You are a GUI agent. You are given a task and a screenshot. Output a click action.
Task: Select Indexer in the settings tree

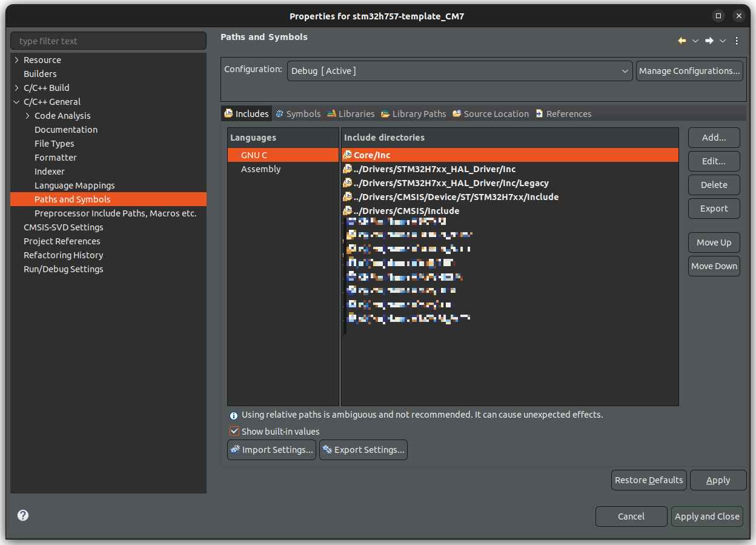coord(50,172)
